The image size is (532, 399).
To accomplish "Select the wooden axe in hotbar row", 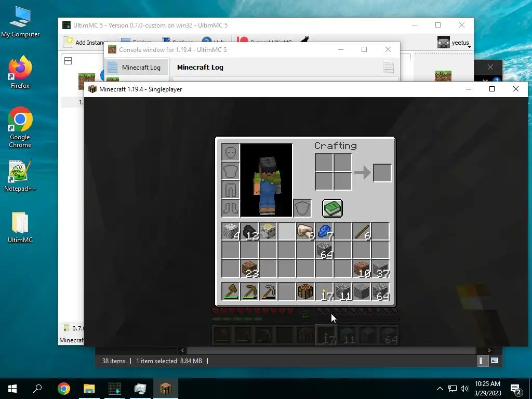I will [231, 291].
